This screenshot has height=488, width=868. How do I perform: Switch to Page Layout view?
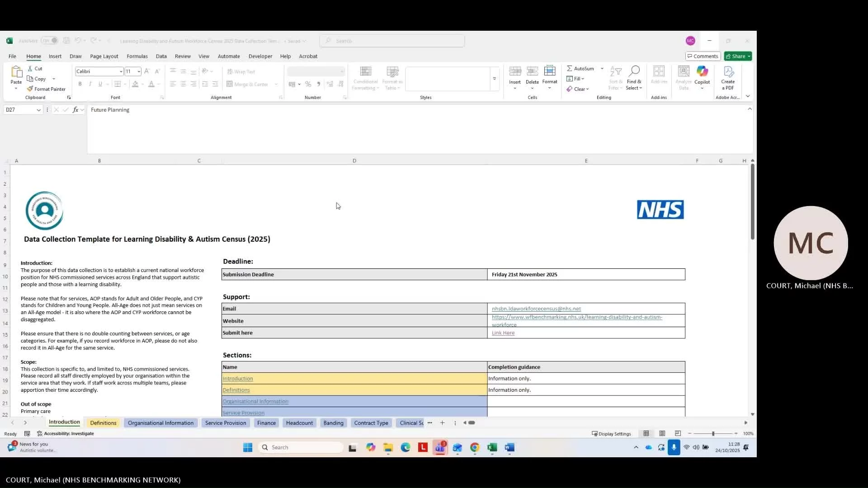tap(662, 433)
